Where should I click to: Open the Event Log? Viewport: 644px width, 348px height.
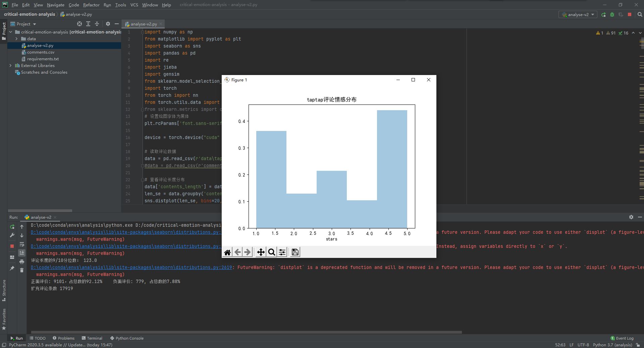(x=622, y=338)
